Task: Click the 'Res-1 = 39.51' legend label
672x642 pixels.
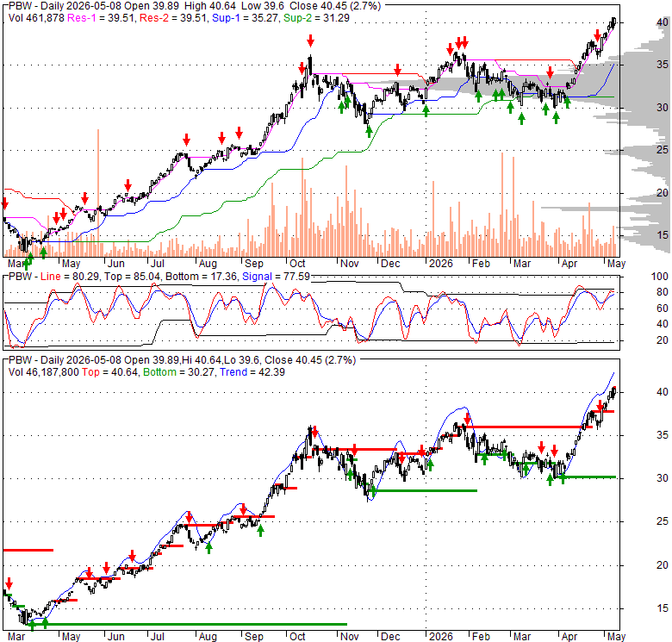Action: point(101,18)
